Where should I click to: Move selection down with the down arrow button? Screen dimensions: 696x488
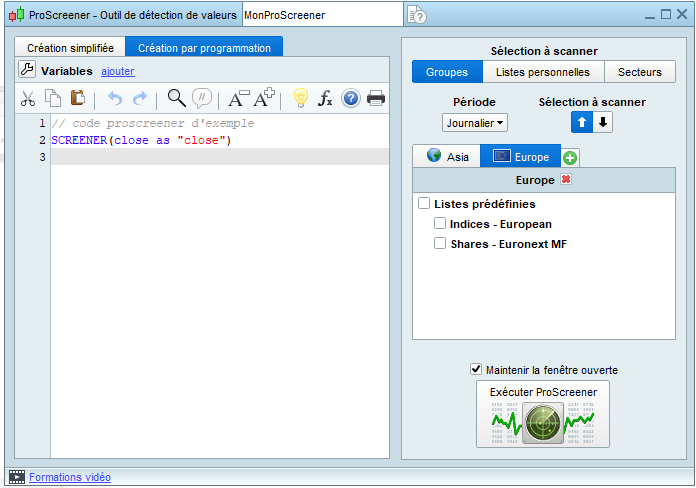tap(602, 122)
